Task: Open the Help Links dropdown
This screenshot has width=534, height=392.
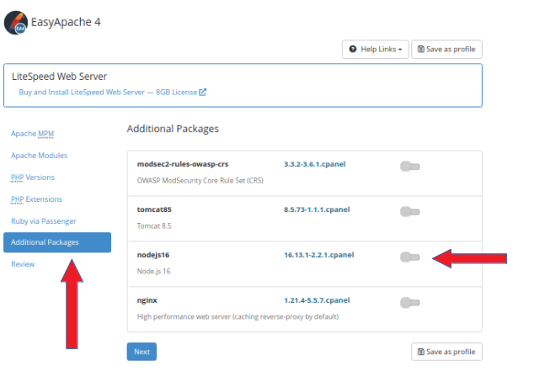Action: point(375,50)
